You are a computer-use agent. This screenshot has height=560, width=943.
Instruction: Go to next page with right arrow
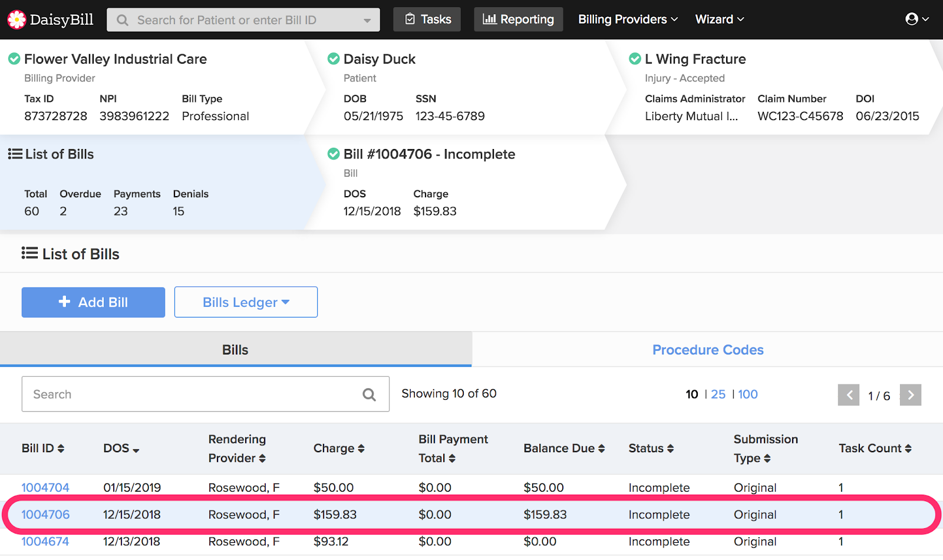coord(911,395)
